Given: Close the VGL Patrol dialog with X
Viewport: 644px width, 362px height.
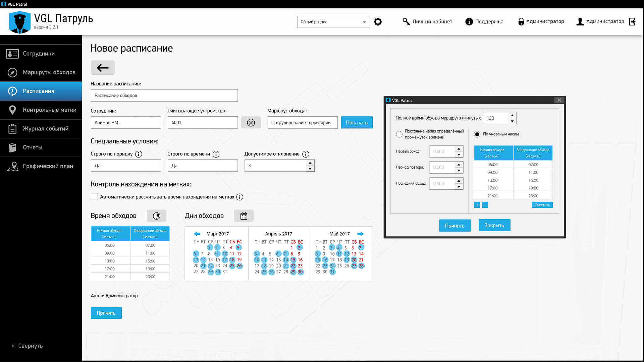Looking at the screenshot, I should click(559, 100).
